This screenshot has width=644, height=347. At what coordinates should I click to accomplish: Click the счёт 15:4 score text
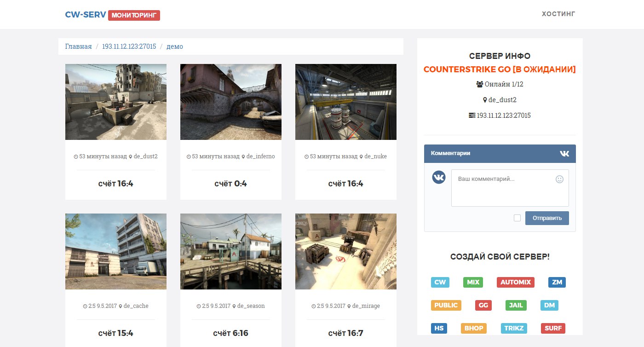[116, 333]
